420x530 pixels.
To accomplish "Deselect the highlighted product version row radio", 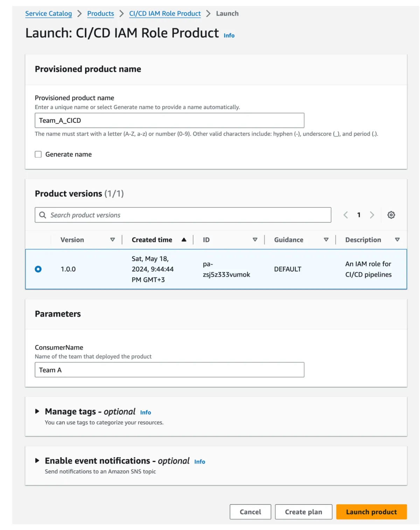I will (38, 269).
